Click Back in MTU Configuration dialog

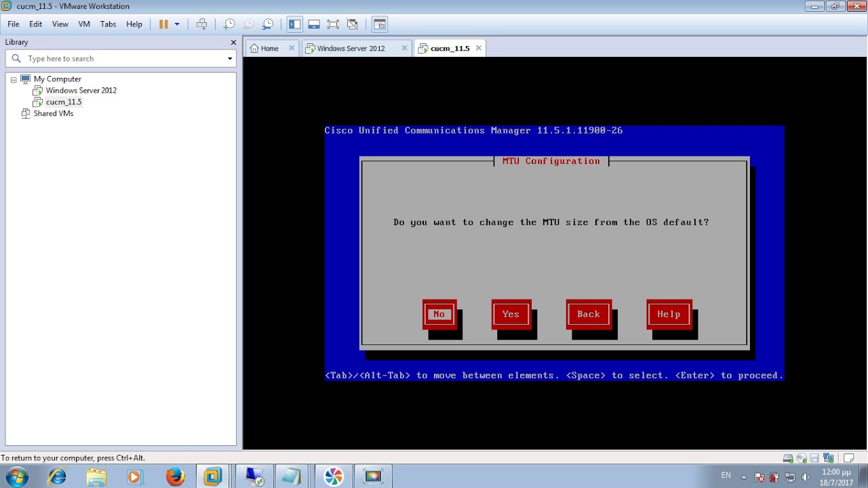click(x=589, y=314)
